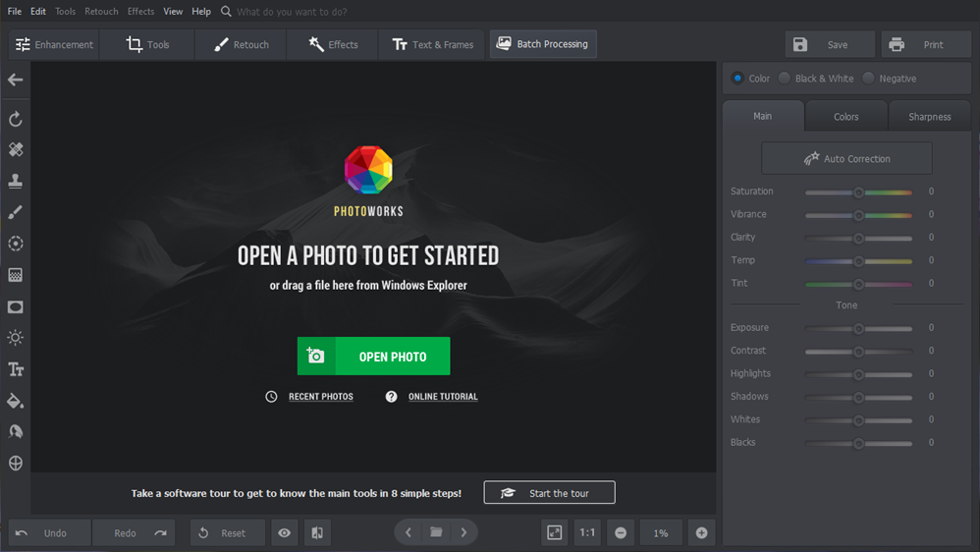Click the search magnifier icon
Screen dimensions: 980x552
[x=226, y=11]
